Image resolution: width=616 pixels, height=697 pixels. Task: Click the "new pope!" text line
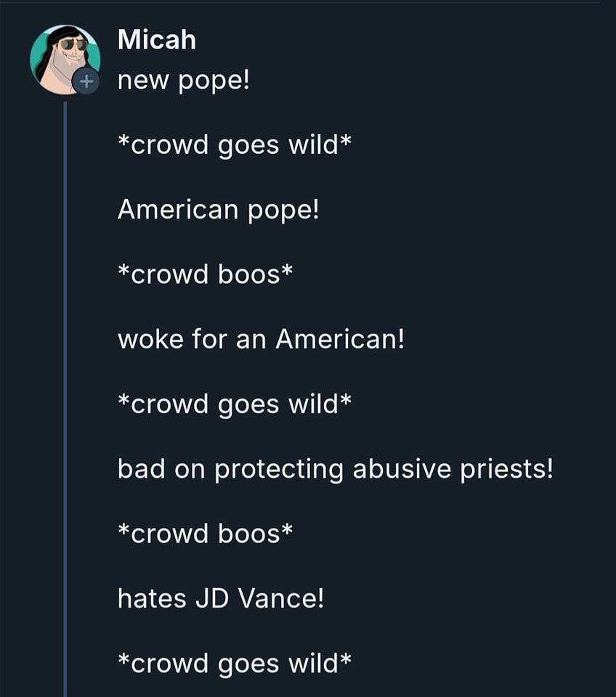(183, 81)
